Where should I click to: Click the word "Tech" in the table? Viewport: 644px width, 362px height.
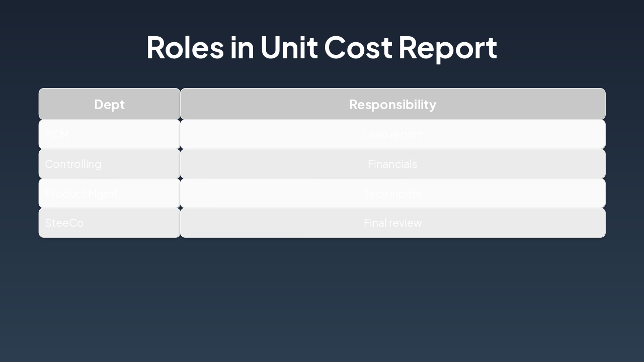pyautogui.click(x=375, y=194)
